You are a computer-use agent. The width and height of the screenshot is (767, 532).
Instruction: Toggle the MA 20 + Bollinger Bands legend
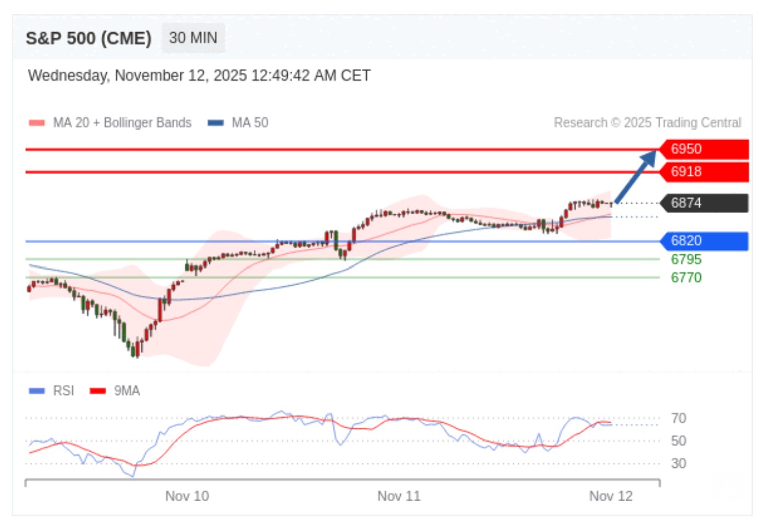click(x=111, y=123)
